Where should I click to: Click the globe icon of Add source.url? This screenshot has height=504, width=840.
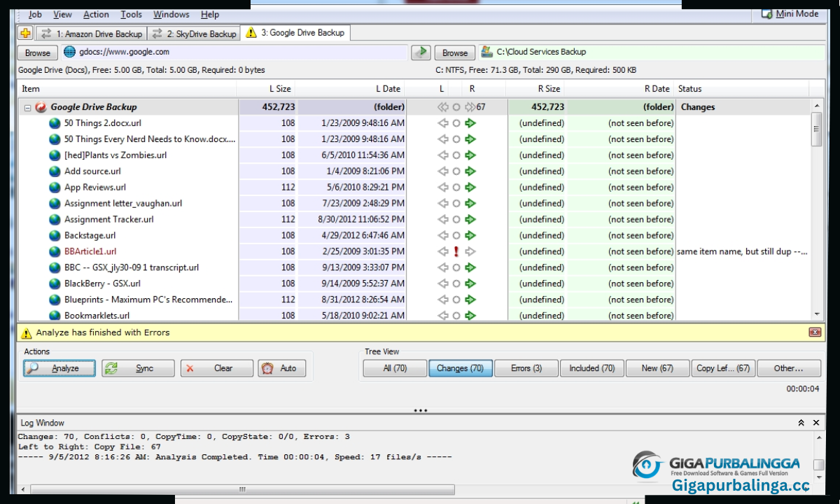(55, 171)
